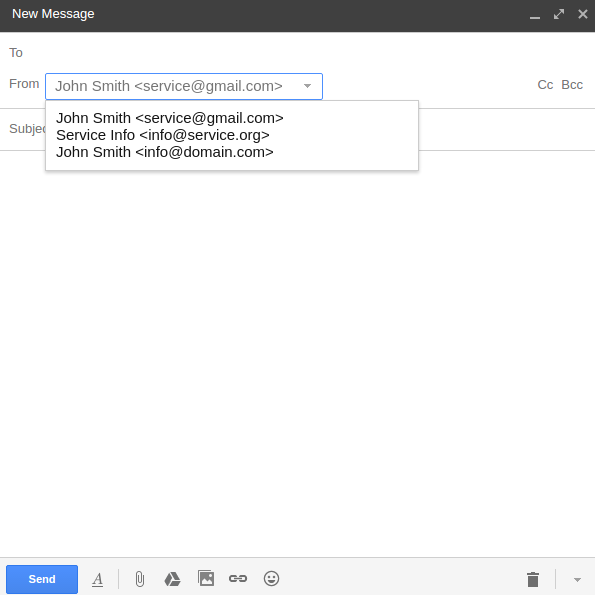This screenshot has height=595, width=595.
Task: Add Bcc recipients link
Action: coord(572,85)
